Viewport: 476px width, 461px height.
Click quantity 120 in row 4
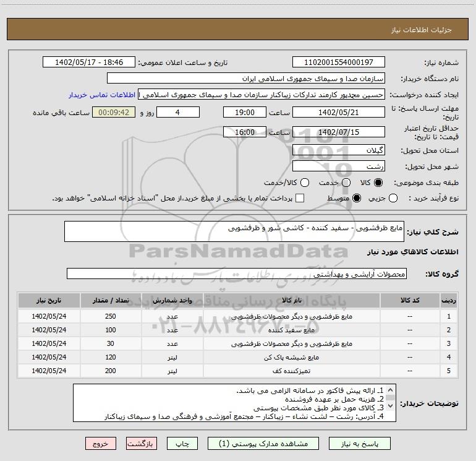pyautogui.click(x=111, y=358)
